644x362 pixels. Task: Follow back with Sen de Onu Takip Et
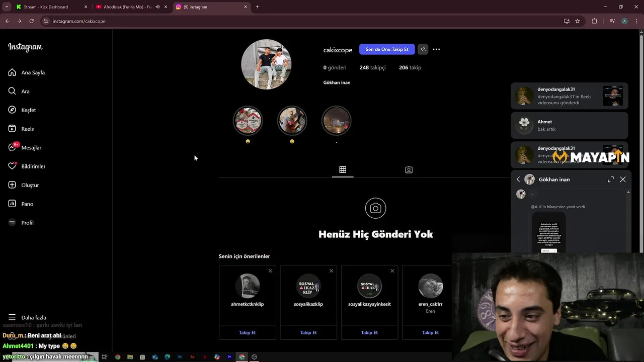tap(387, 49)
